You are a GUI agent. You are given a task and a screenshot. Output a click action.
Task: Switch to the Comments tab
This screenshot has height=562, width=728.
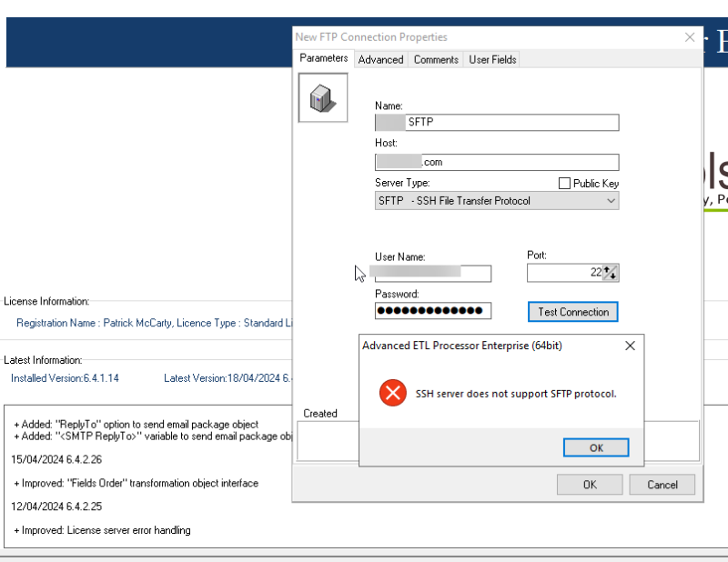[x=436, y=60]
